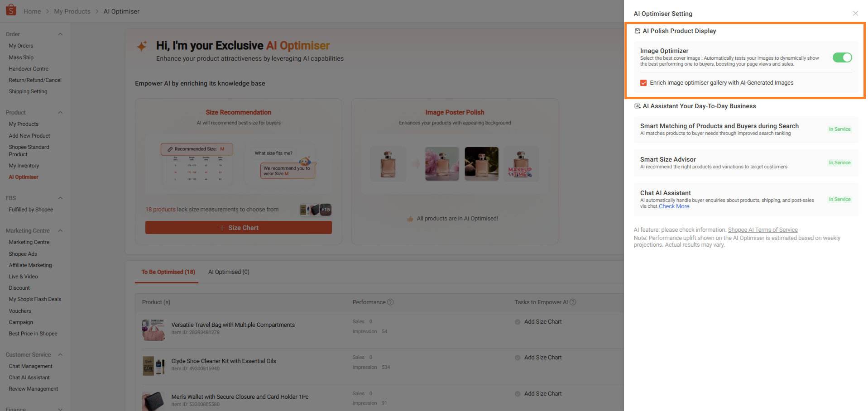Screen dimensions: 868x411
Task: Open Shipping Setting in sidebar
Action: (28, 91)
